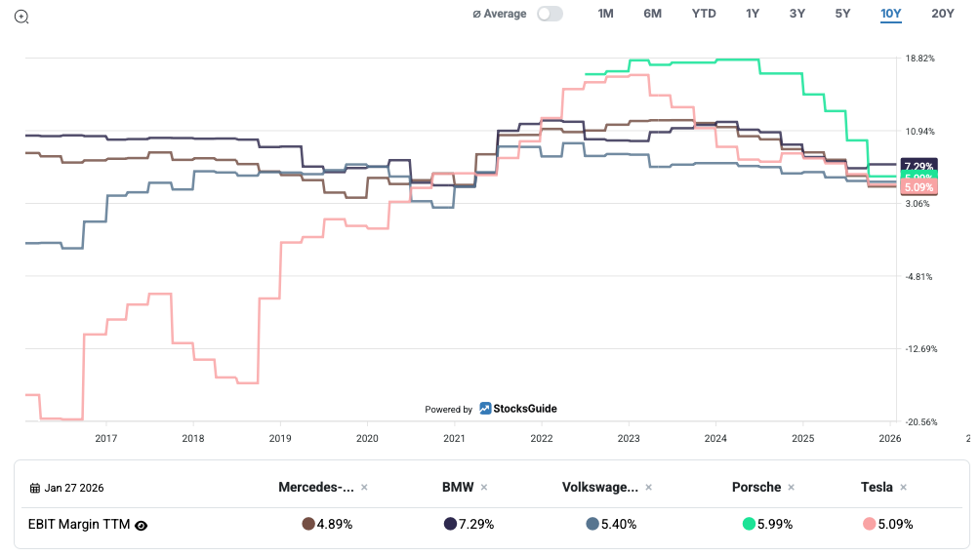Click the zoom magnifier icon
This screenshot has height=556, width=980.
[21, 16]
